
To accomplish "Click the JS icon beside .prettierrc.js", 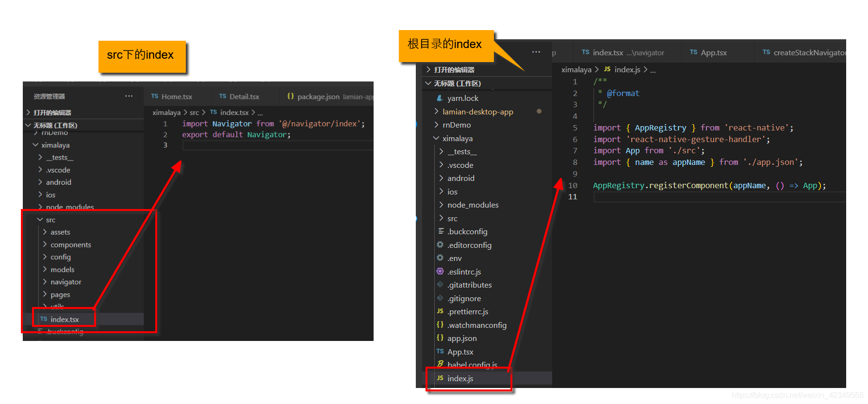I will (x=440, y=311).
